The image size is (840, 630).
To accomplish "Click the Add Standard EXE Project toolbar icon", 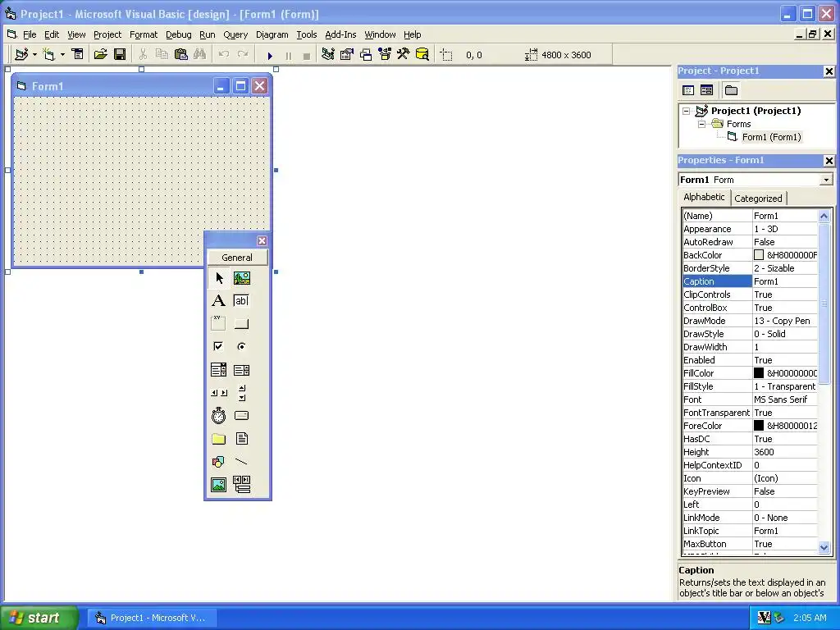I will pos(21,54).
